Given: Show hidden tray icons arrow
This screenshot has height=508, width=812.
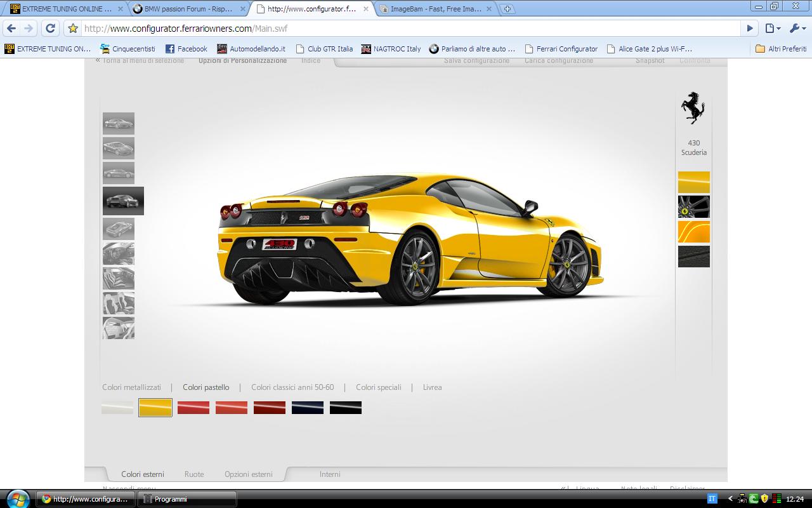Looking at the screenshot, I should (x=730, y=499).
